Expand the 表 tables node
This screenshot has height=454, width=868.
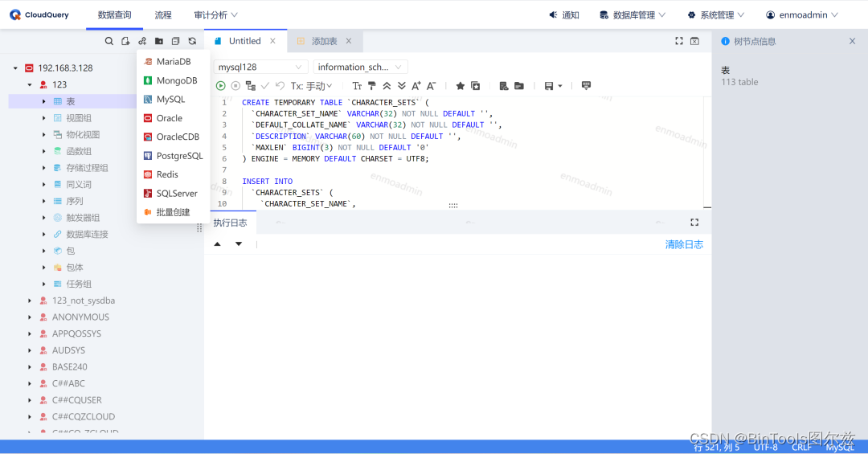tap(43, 101)
